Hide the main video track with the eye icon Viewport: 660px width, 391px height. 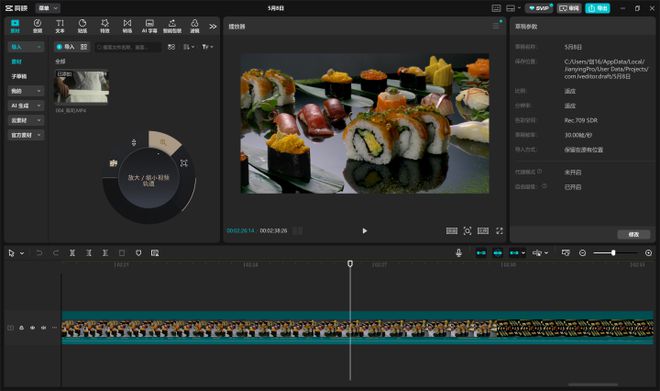pyautogui.click(x=32, y=328)
